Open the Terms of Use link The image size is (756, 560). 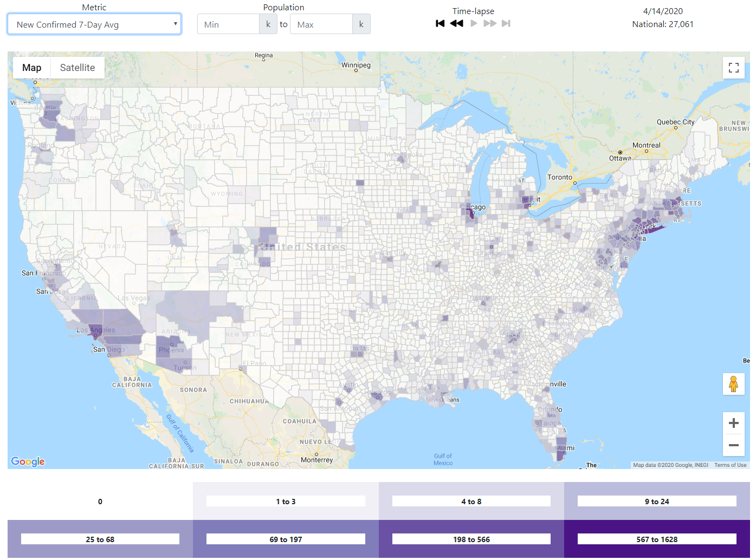tap(730, 465)
